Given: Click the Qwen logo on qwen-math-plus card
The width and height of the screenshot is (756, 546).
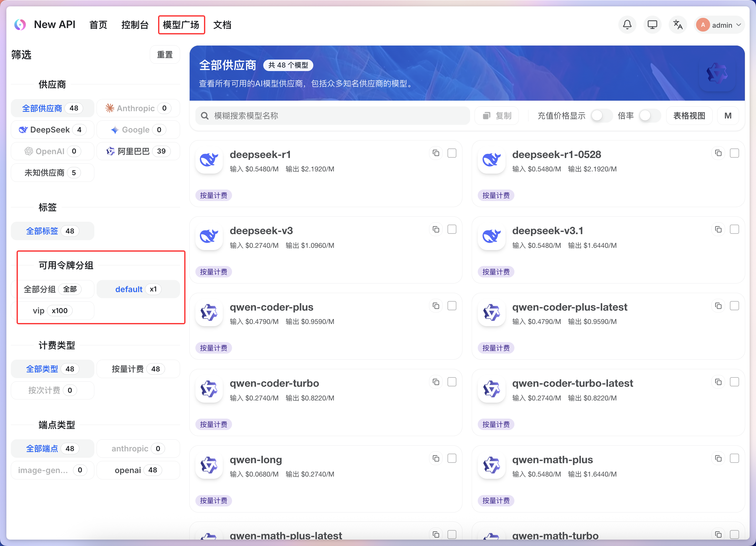Looking at the screenshot, I should click(x=492, y=465).
